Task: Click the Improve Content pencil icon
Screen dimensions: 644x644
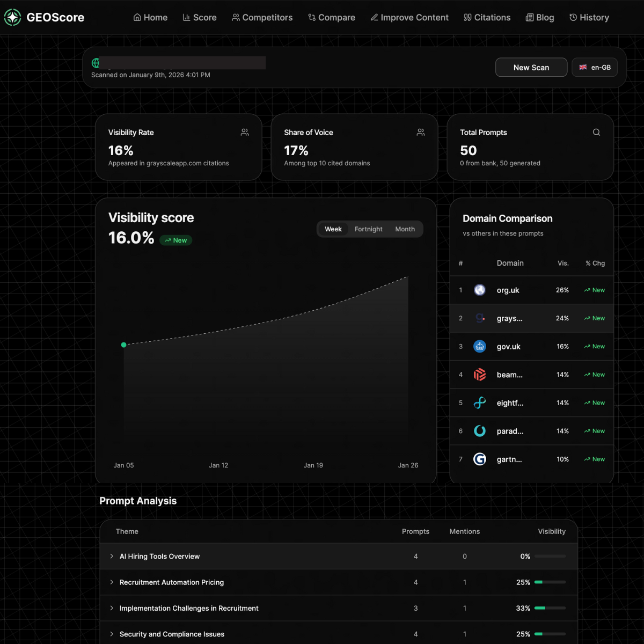Action: 375,17
